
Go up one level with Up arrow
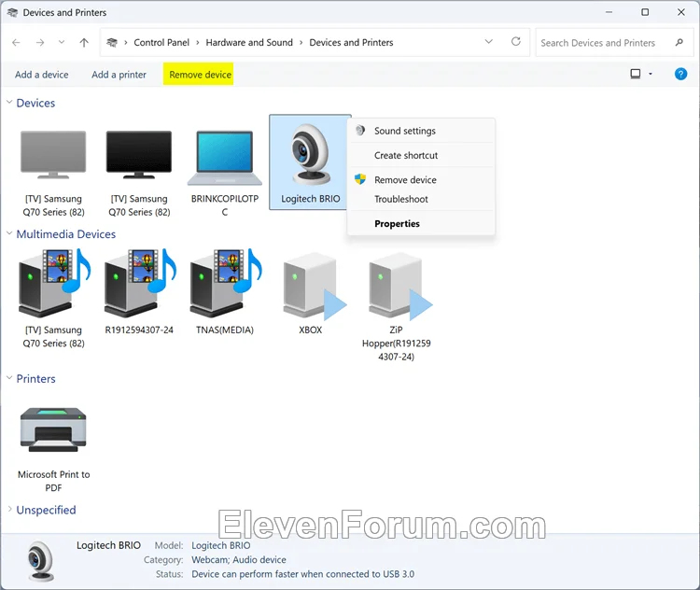84,42
